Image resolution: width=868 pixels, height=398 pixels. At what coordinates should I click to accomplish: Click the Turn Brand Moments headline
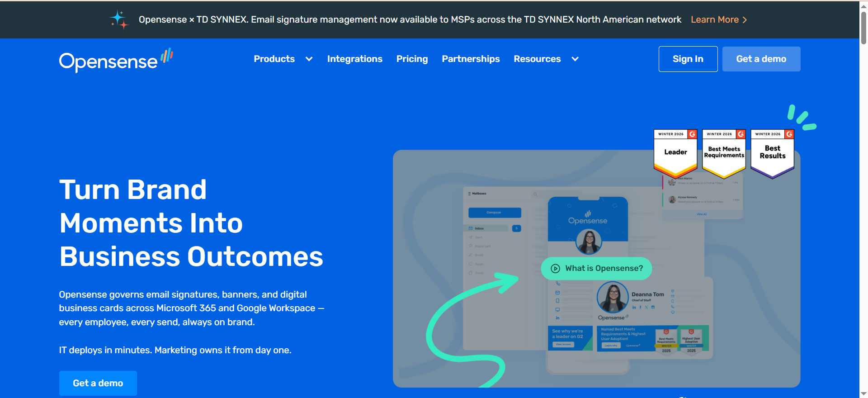pyautogui.click(x=191, y=223)
